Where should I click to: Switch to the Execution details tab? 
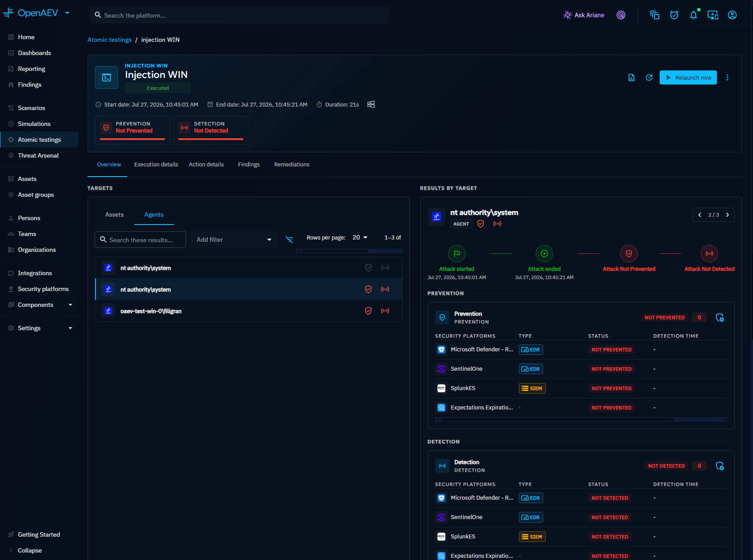click(156, 164)
